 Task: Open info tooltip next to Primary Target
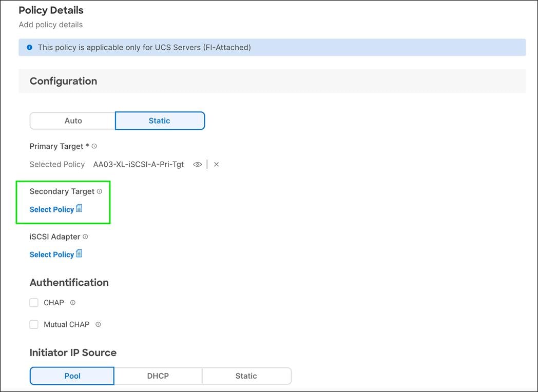[94, 146]
